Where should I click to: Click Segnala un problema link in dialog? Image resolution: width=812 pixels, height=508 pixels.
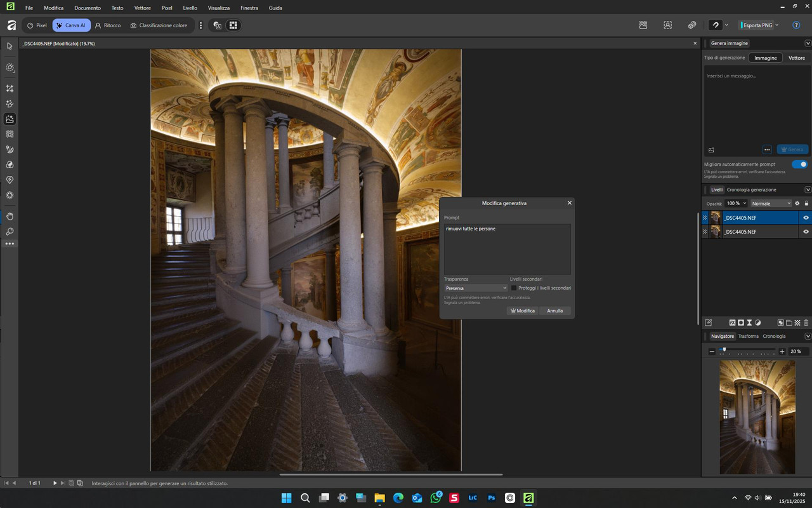[x=462, y=302]
